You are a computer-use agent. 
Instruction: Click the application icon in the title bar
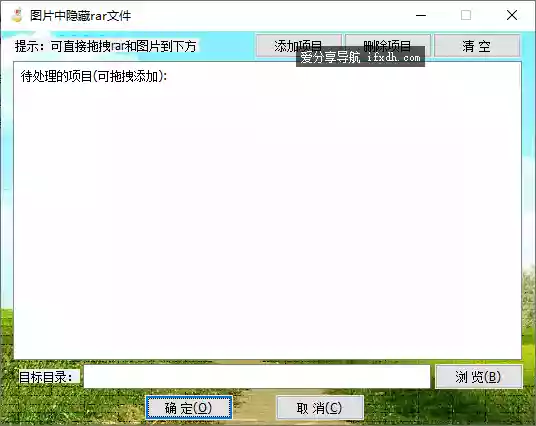tap(16, 15)
